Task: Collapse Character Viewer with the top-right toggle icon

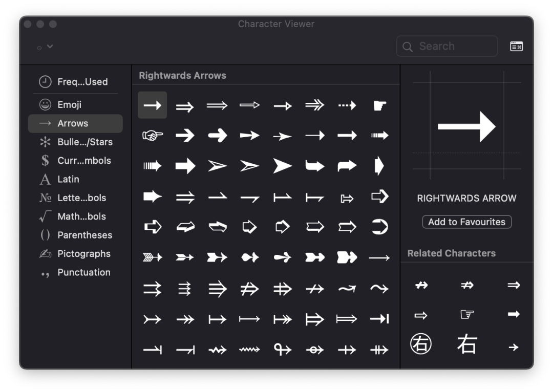Action: click(x=516, y=46)
